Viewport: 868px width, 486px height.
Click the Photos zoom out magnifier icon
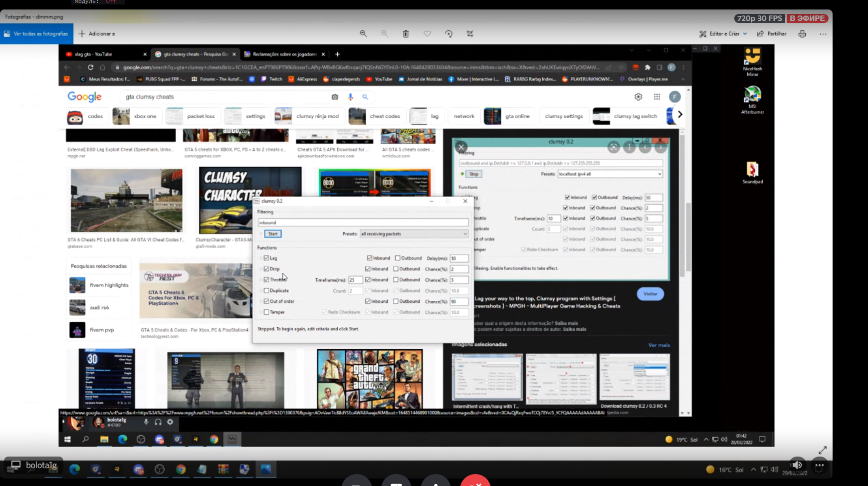pyautogui.click(x=385, y=34)
